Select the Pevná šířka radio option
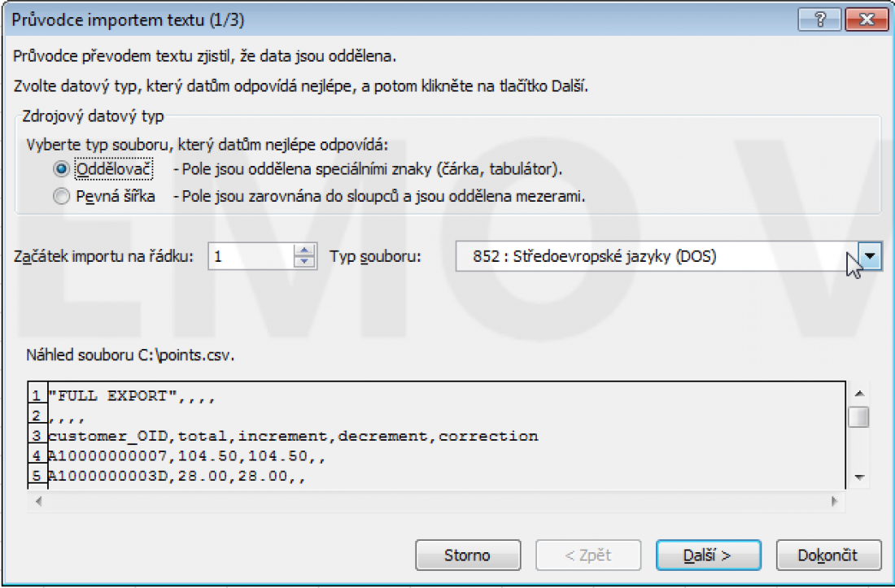Image resolution: width=895 pixels, height=588 pixels. 60,196
